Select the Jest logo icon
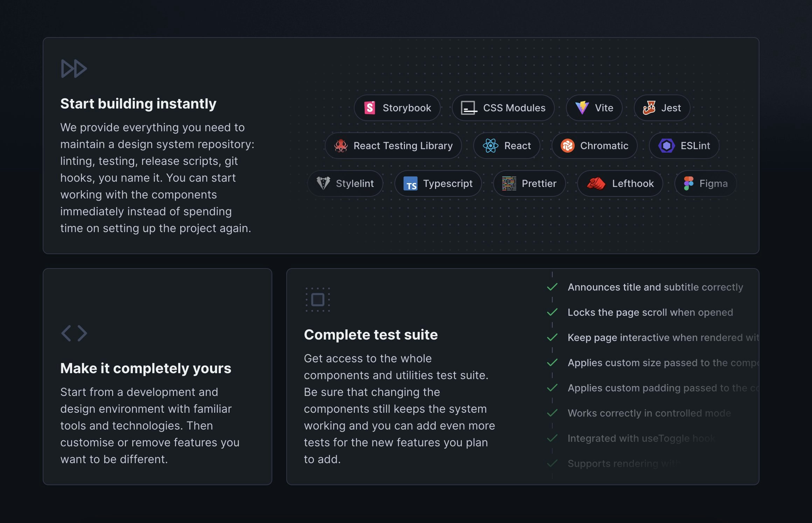Screen dimensions: 812x523 (649, 107)
